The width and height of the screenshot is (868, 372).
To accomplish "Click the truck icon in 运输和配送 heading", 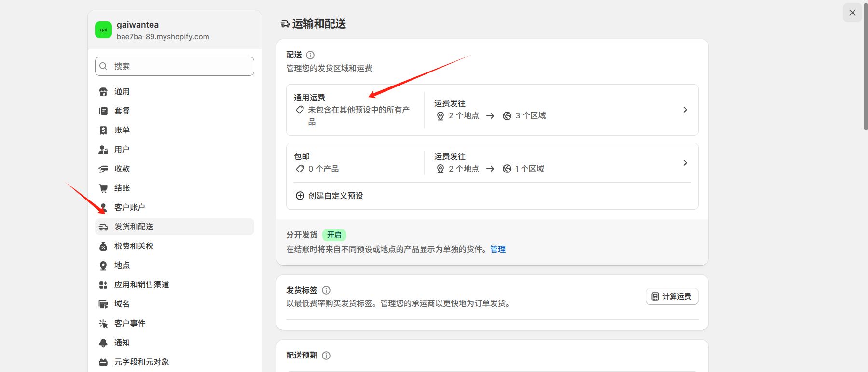I will pos(285,24).
